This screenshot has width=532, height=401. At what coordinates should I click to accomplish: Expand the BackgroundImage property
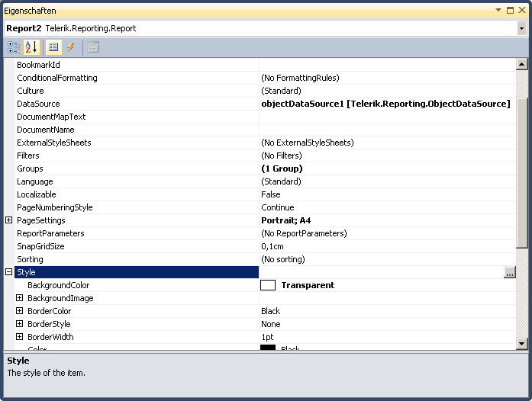coord(20,298)
